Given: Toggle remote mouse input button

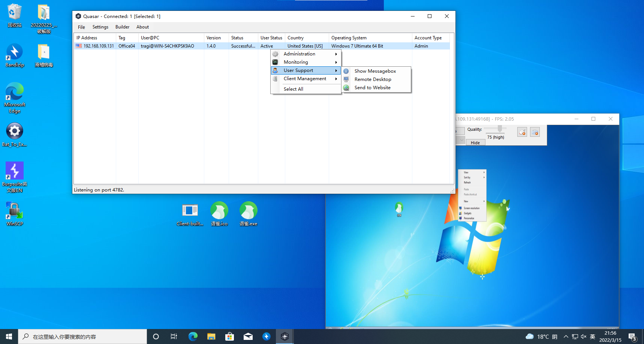Looking at the screenshot, I should point(522,132).
